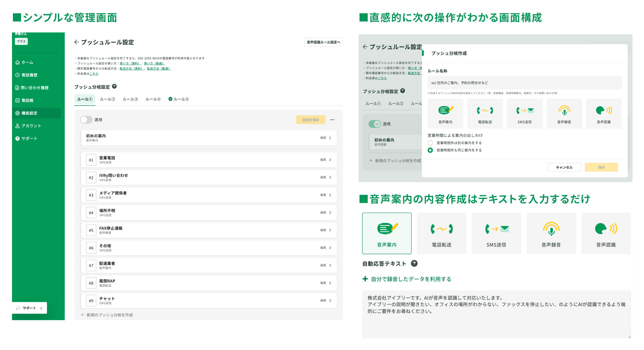The height and width of the screenshot is (350, 644).
Task: Click the back arrow beside プッシュルール設定
Action: click(x=76, y=42)
